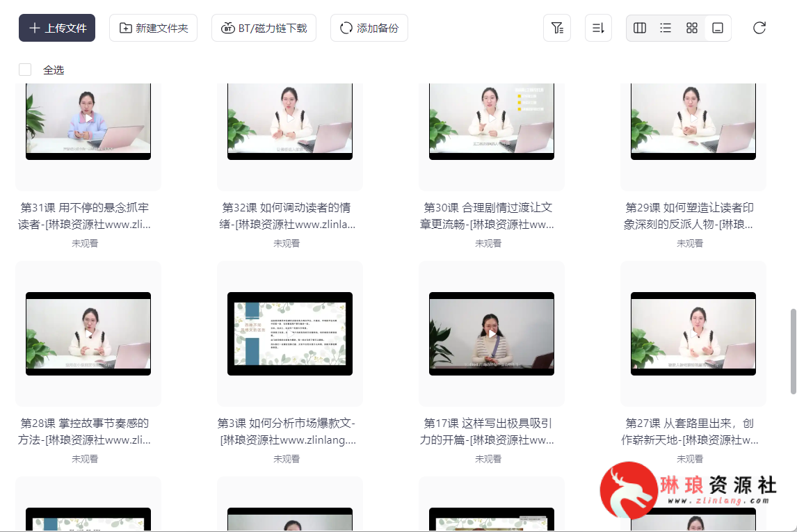Click 未观看 status under 第17课

(488, 459)
